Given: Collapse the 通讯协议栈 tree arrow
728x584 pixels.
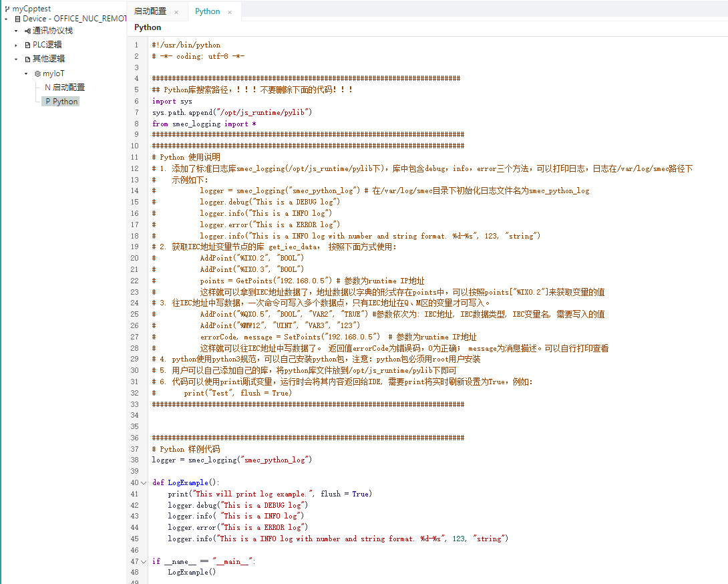Looking at the screenshot, I should point(16,31).
